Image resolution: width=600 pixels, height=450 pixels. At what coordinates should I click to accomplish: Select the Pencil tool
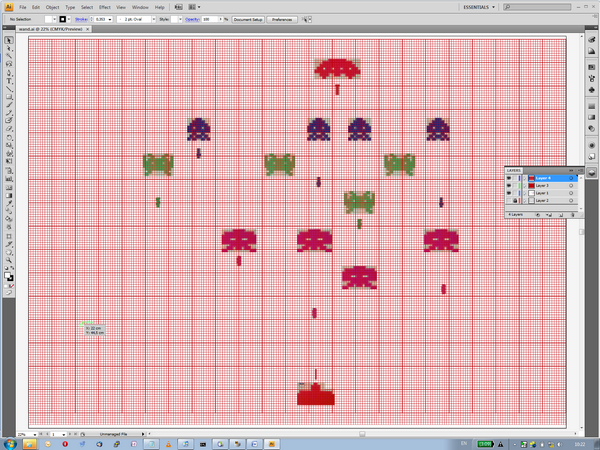click(x=9, y=113)
